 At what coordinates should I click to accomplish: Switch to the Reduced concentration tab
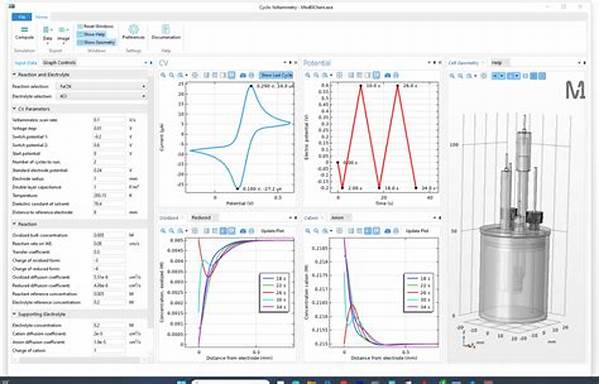(x=201, y=218)
